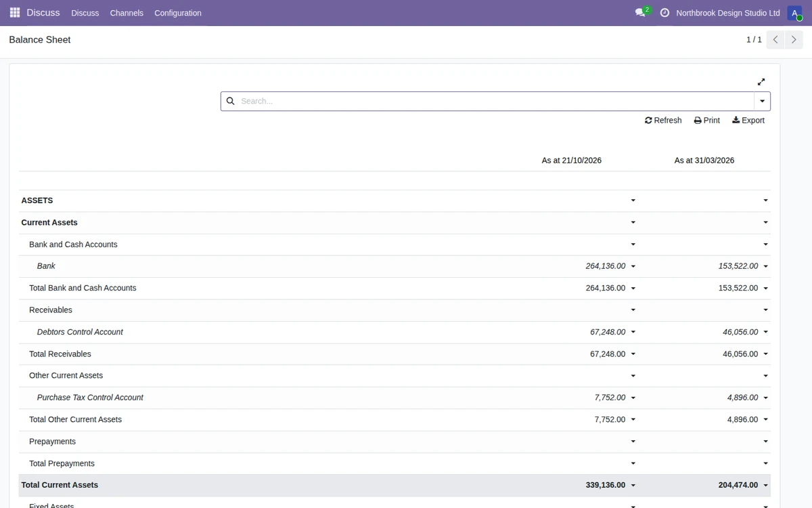Open the apps grid menu icon
Screen dimensions: 812x508
coord(15,13)
